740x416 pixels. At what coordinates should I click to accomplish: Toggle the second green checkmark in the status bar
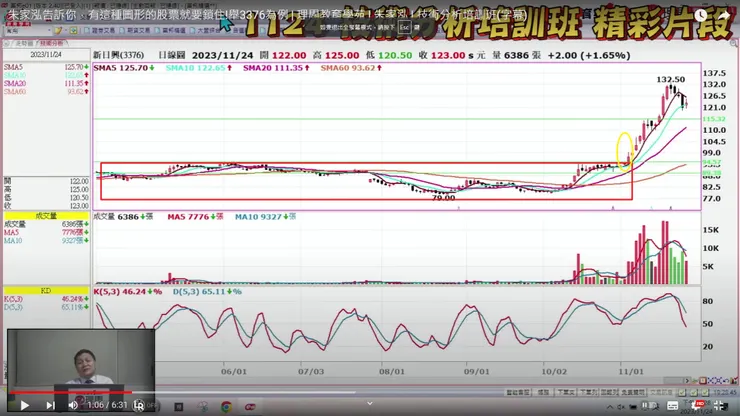[x=694, y=392]
